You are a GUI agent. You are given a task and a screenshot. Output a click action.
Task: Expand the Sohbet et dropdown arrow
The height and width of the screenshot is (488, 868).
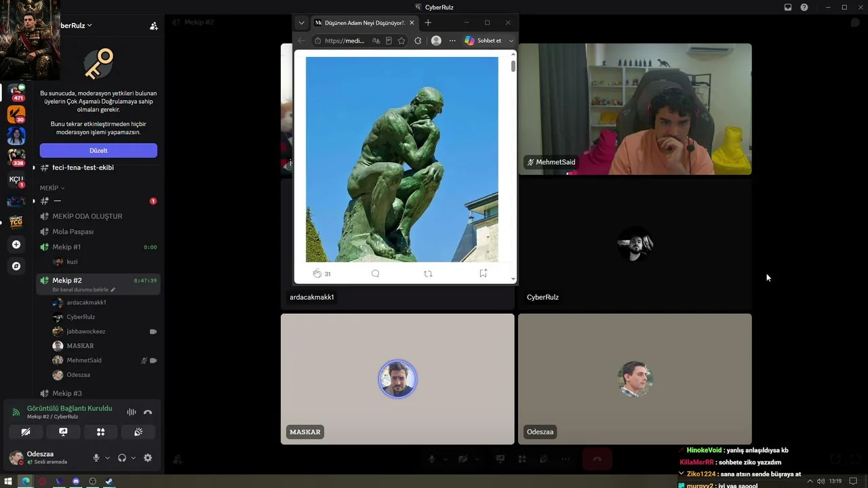pos(511,41)
